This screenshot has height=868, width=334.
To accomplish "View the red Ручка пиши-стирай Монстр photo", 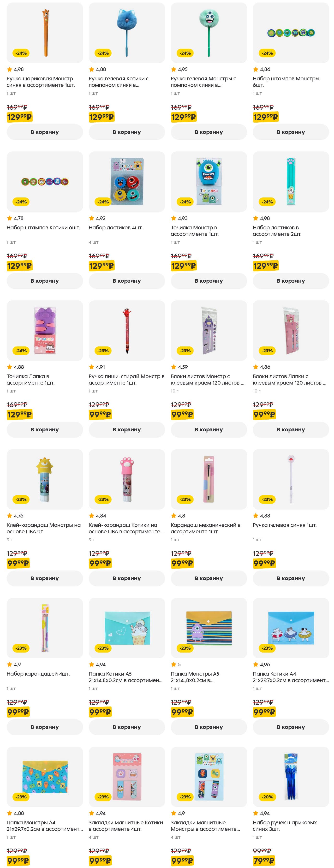I will pyautogui.click(x=127, y=330).
